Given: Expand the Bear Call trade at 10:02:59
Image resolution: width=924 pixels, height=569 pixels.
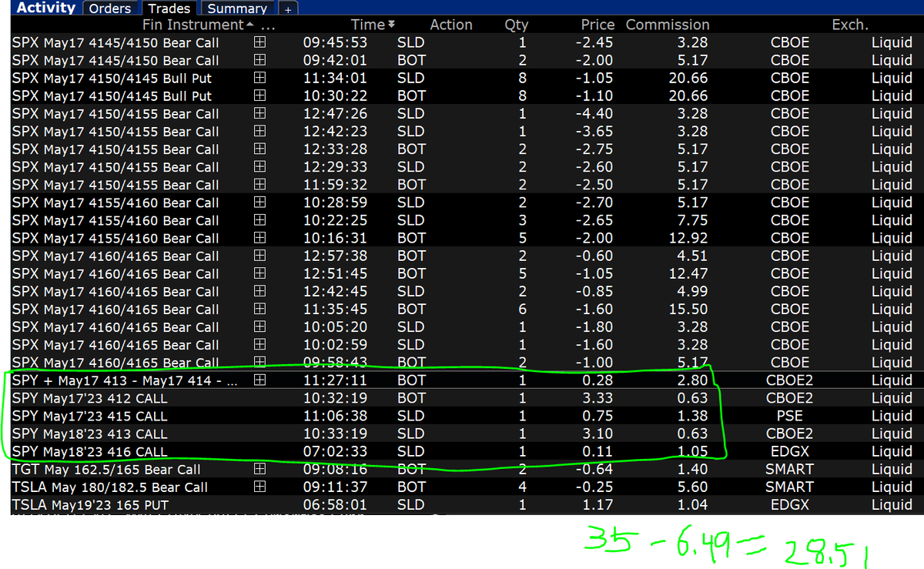Looking at the screenshot, I should tap(259, 345).
